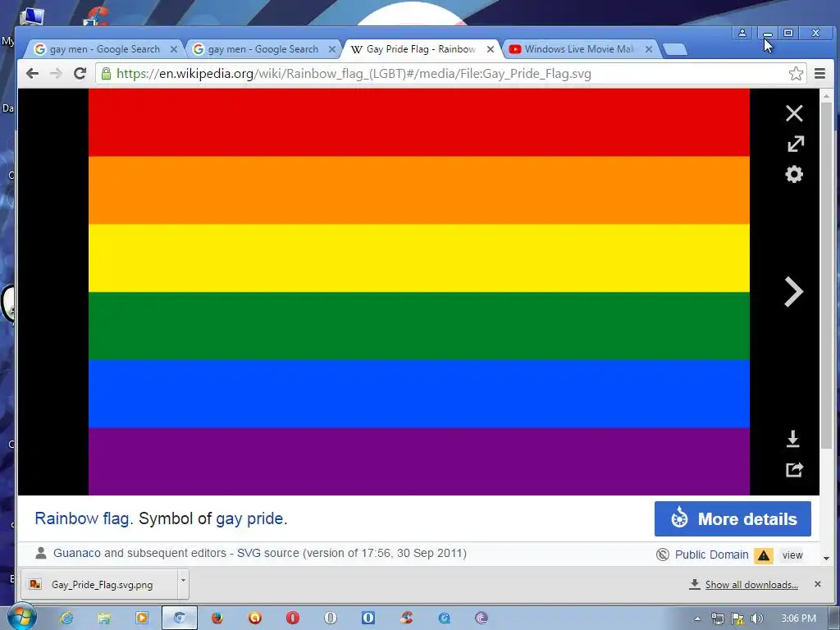Launch Internet Explorer from taskbar
The image size is (840, 630).
(x=66, y=619)
